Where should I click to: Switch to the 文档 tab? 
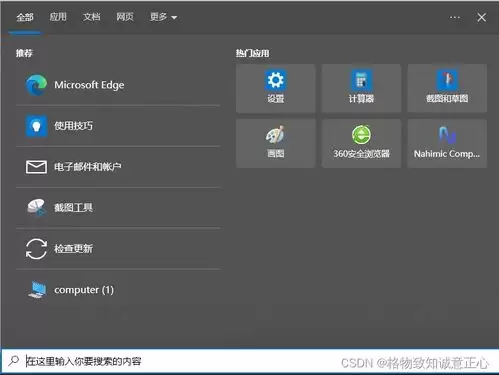click(x=91, y=17)
